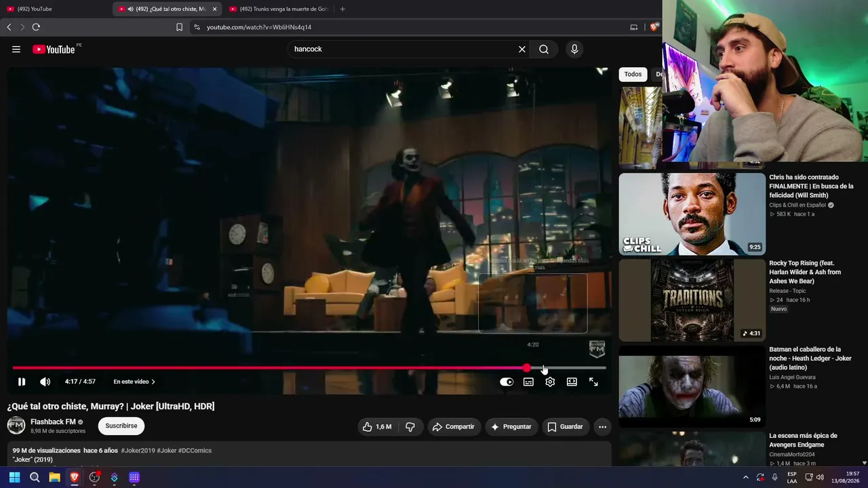Open the #DCComics hashtag link
Image resolution: width=868 pixels, height=488 pixels.
click(195, 451)
